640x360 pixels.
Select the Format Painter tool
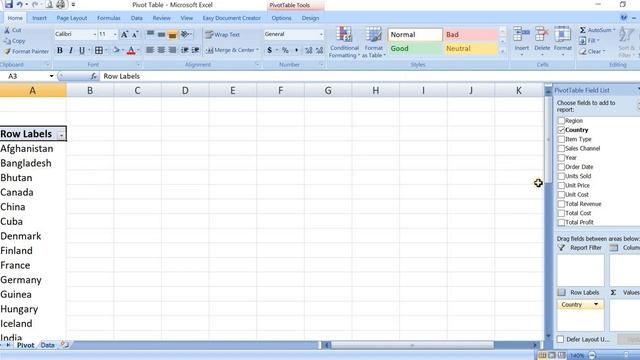[27, 51]
